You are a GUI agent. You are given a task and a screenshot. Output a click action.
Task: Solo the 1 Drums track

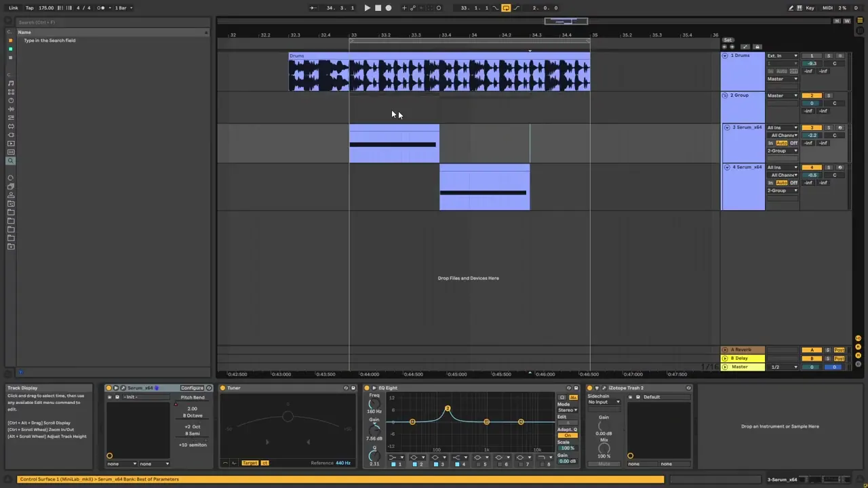click(829, 56)
